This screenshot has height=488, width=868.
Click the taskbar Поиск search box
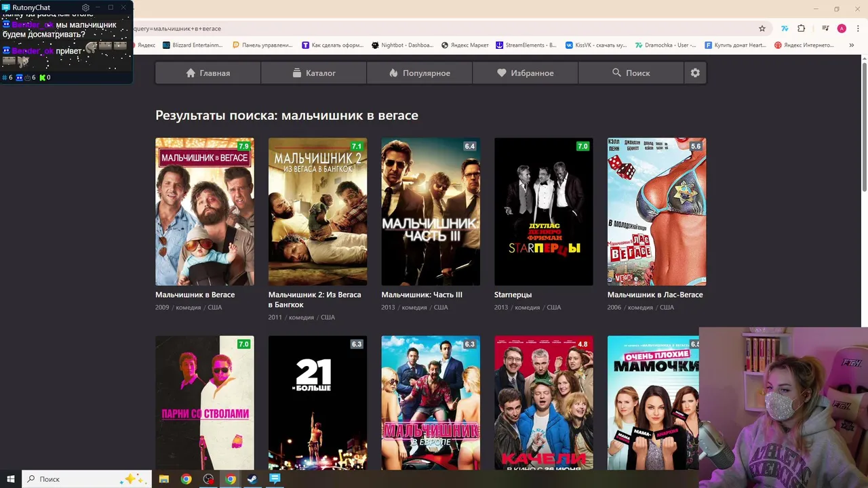pos(87,479)
